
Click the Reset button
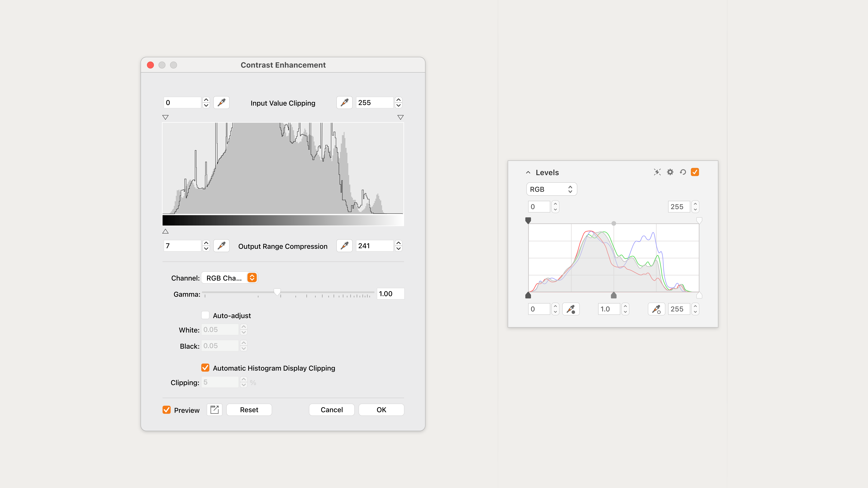pos(249,410)
